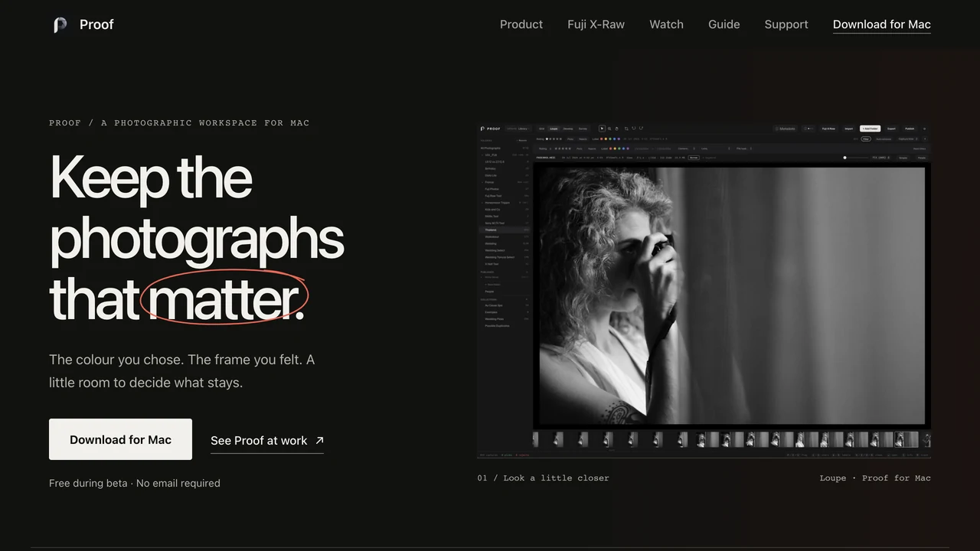Click the white Add Folder button
The image size is (980, 551).
click(x=870, y=129)
